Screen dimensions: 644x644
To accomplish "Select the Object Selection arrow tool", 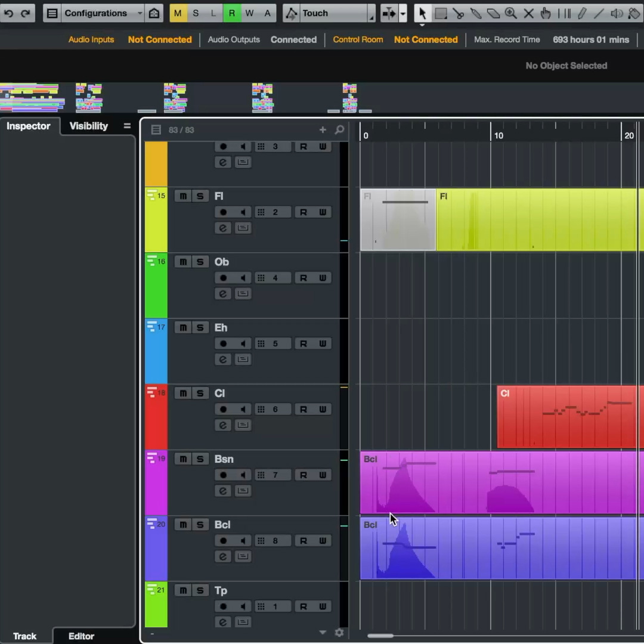I will click(x=422, y=13).
